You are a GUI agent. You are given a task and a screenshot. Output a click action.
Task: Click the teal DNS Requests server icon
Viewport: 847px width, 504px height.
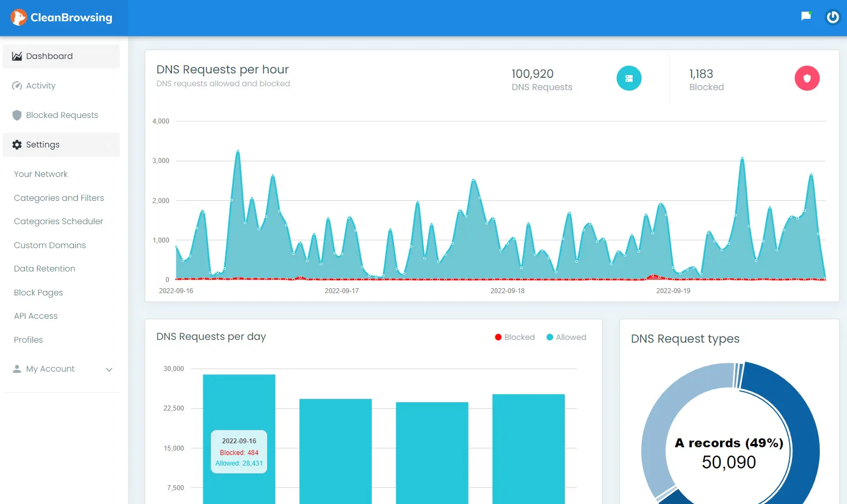click(x=629, y=78)
